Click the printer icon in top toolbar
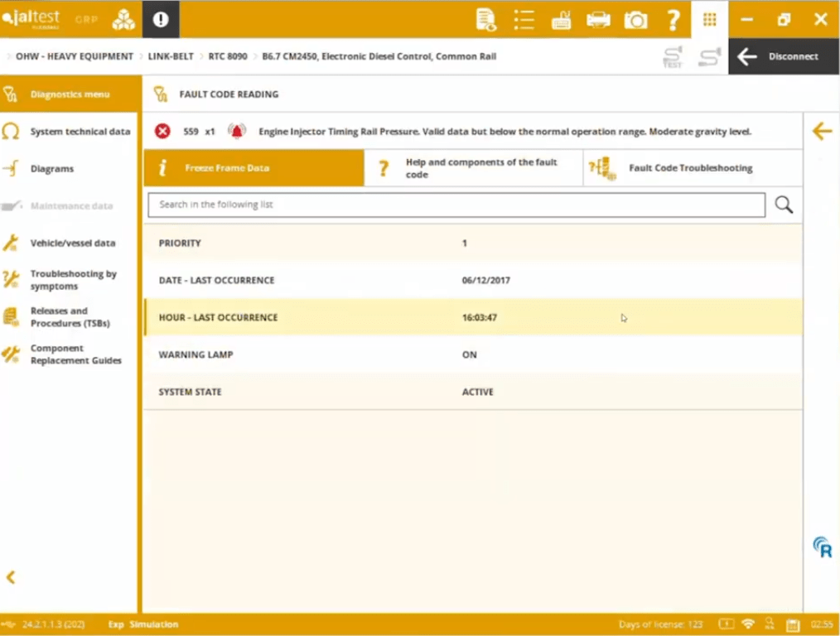 (598, 20)
